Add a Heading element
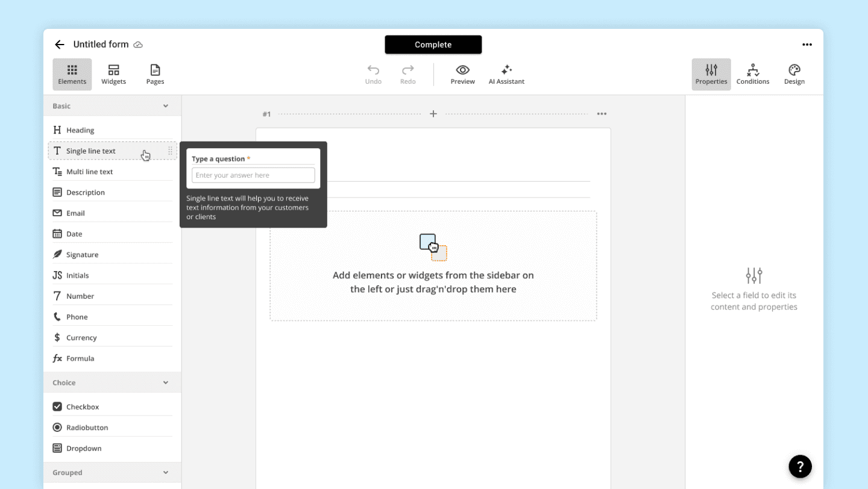Image resolution: width=868 pixels, height=489 pixels. click(112, 130)
